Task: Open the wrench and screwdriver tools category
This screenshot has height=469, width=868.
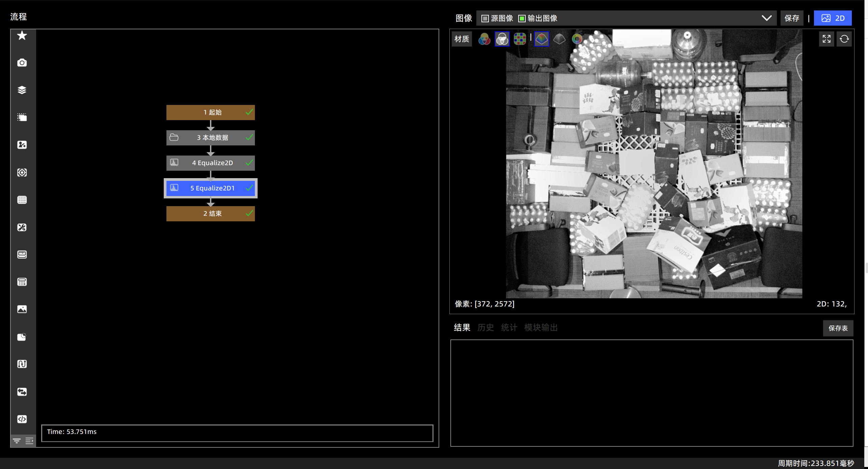Action: [22, 227]
